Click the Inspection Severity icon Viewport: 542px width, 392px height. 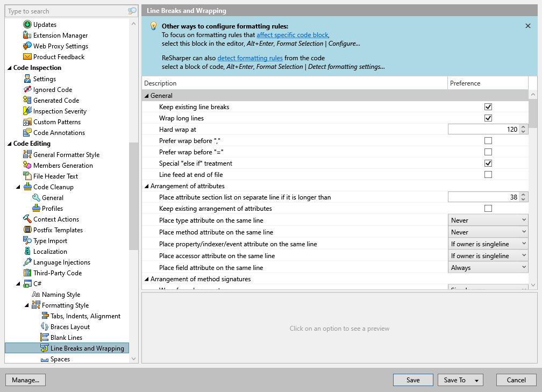tap(27, 111)
